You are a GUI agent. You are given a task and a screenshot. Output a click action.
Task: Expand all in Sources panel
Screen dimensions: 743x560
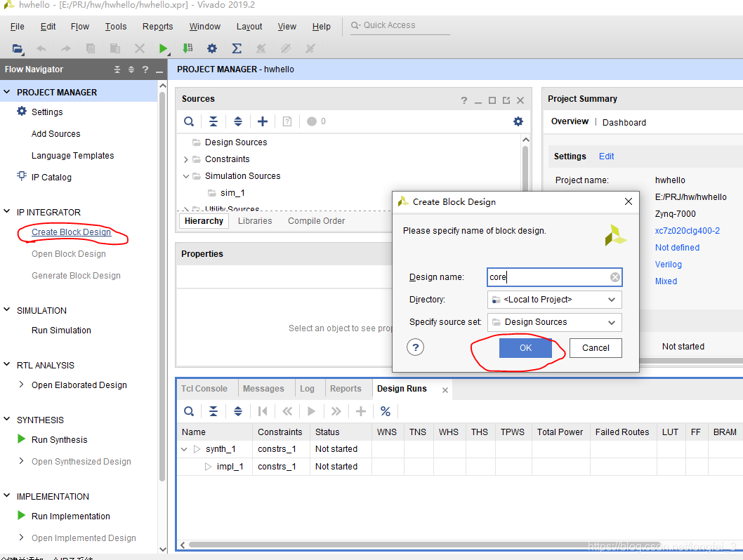coord(238,121)
